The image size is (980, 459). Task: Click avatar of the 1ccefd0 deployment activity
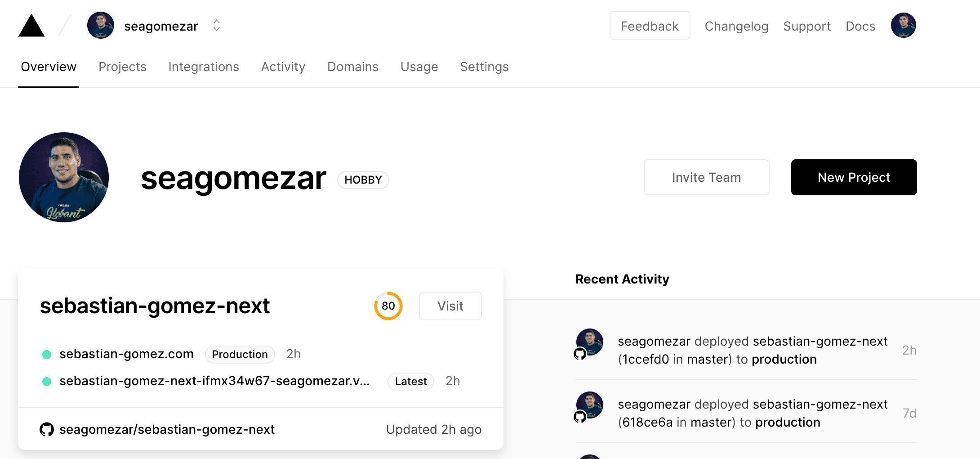click(x=589, y=342)
